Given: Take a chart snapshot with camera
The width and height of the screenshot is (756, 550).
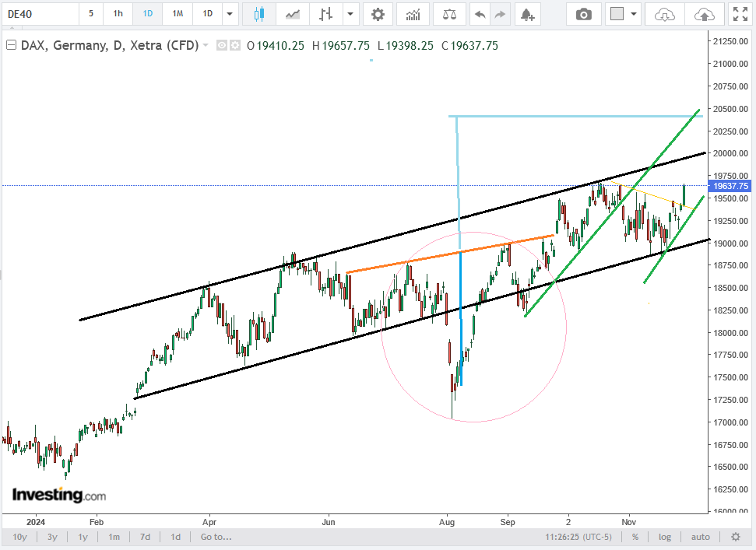Looking at the screenshot, I should (584, 14).
